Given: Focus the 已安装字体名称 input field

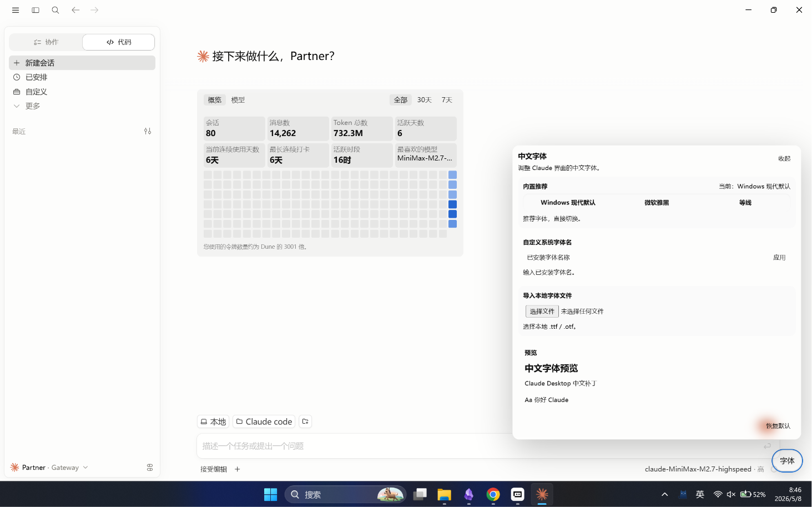Looking at the screenshot, I should pos(644,258).
